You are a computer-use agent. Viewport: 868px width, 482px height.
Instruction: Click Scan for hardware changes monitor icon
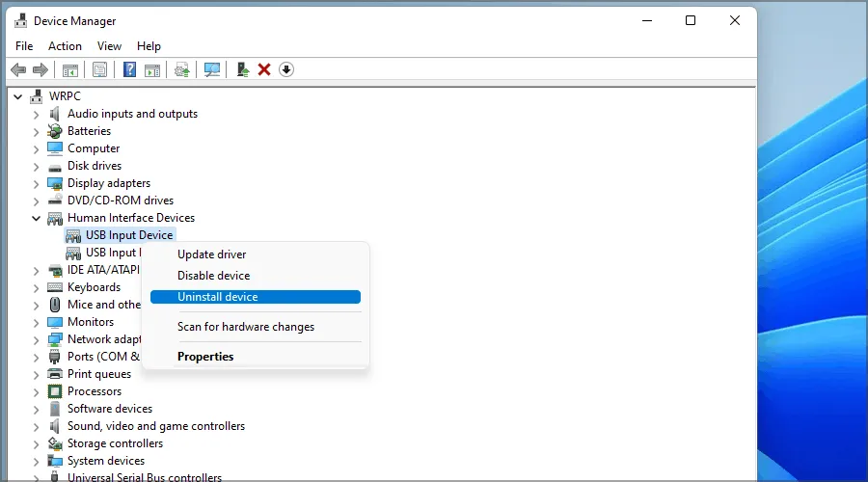pos(212,69)
